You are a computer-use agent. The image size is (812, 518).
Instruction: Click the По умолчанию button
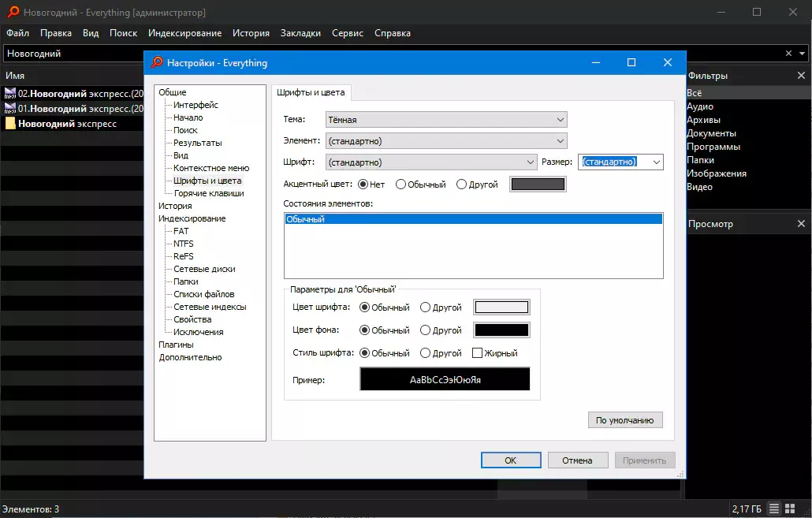coord(625,420)
